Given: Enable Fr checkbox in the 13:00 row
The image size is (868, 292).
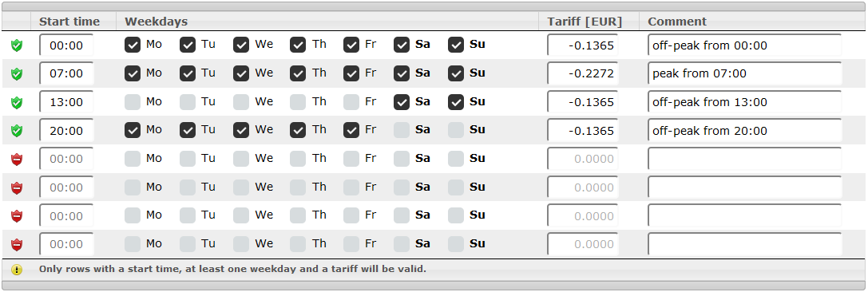Looking at the screenshot, I should click(351, 102).
